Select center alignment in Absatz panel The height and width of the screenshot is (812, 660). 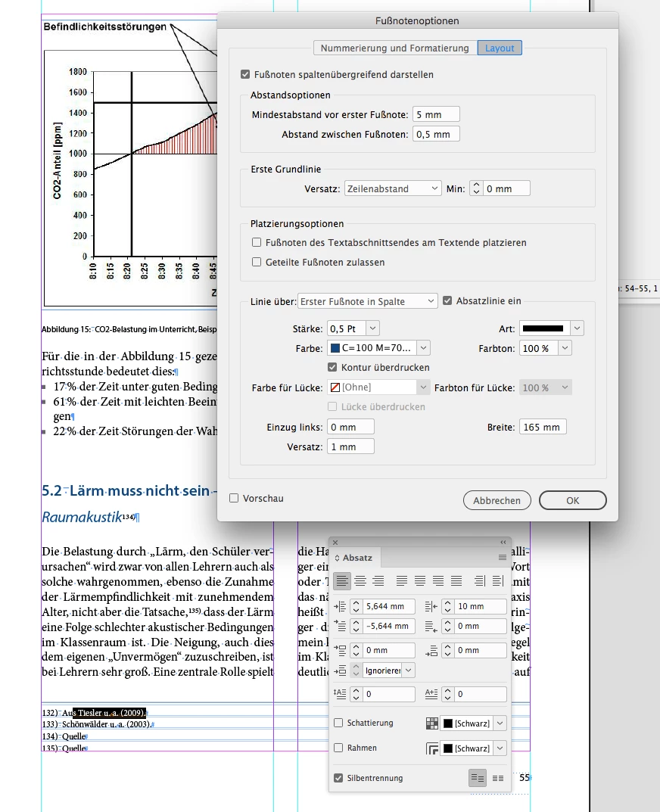coord(360,581)
